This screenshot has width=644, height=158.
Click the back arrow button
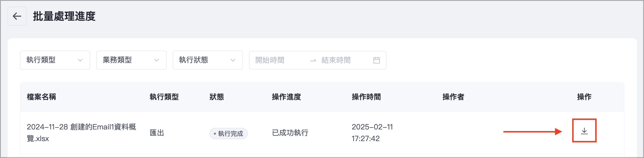[17, 16]
